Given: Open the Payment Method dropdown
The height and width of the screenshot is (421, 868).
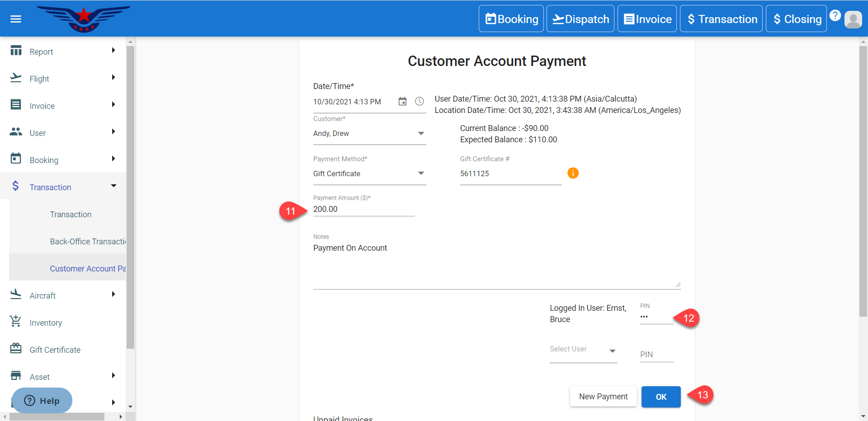Looking at the screenshot, I should point(369,174).
